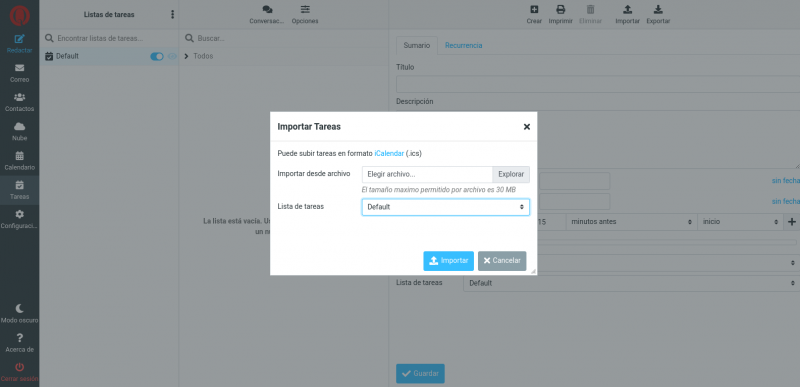Open Lista de tareas dropdown in dialog
The image size is (800, 387).
point(445,207)
